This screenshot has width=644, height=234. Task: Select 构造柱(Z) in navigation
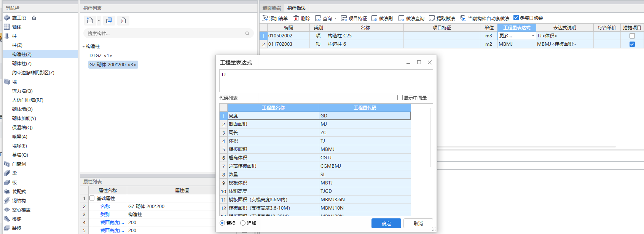[x=22, y=54]
